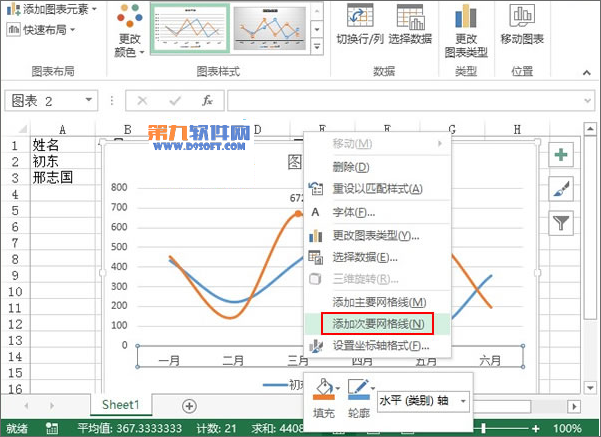601x437 pixels.
Task: Open the Quick Layout dropdown
Action: point(41,30)
